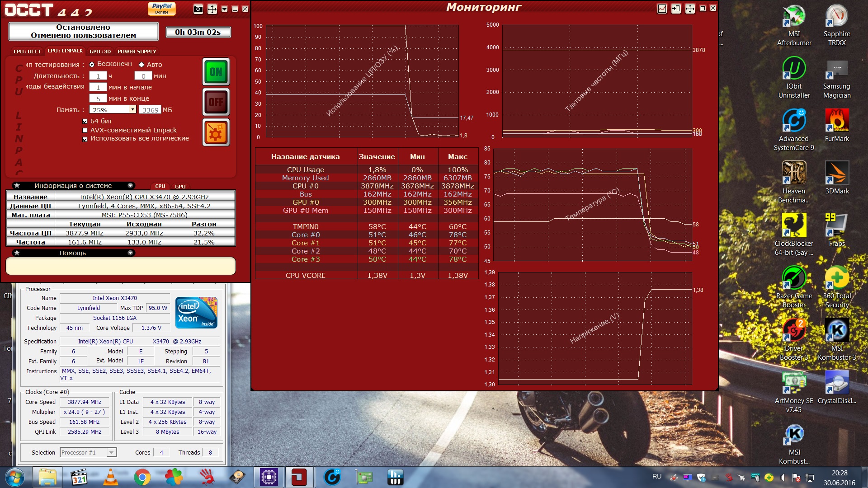Collapse the Информация о системе section

coord(130,186)
